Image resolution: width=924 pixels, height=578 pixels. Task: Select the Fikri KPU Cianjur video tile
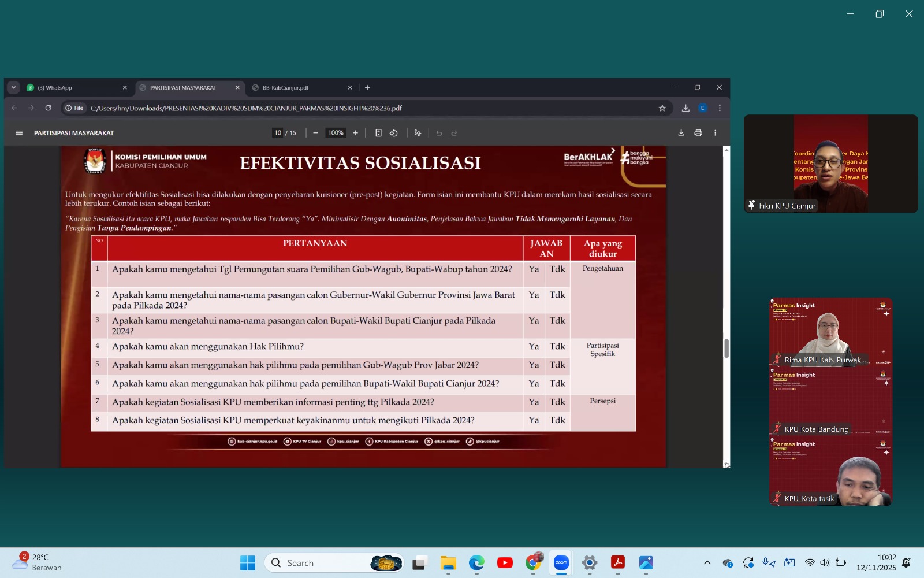[830, 163]
